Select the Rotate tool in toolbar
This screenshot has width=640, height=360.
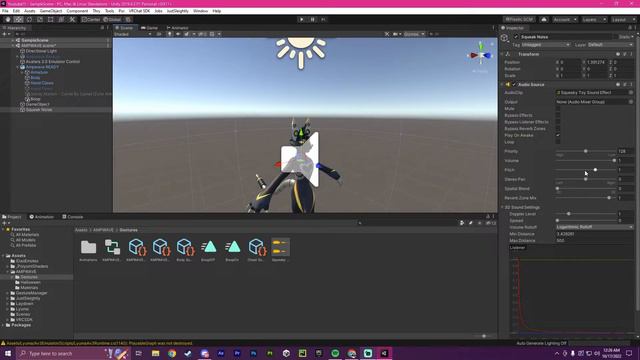pos(29,19)
